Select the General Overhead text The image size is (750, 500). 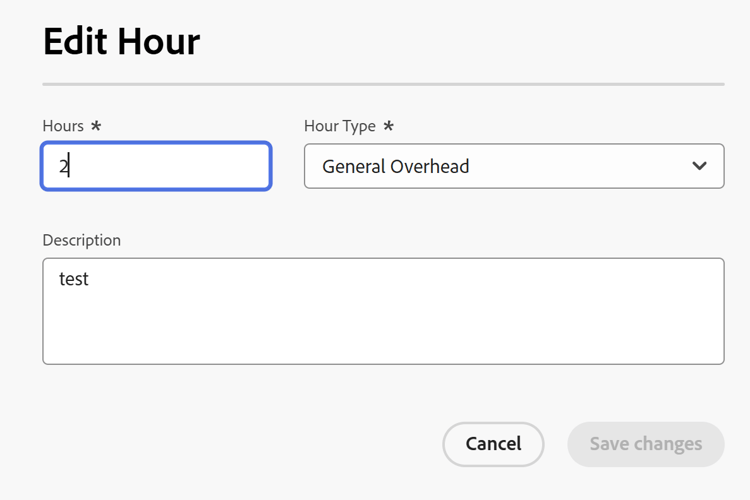click(x=395, y=167)
